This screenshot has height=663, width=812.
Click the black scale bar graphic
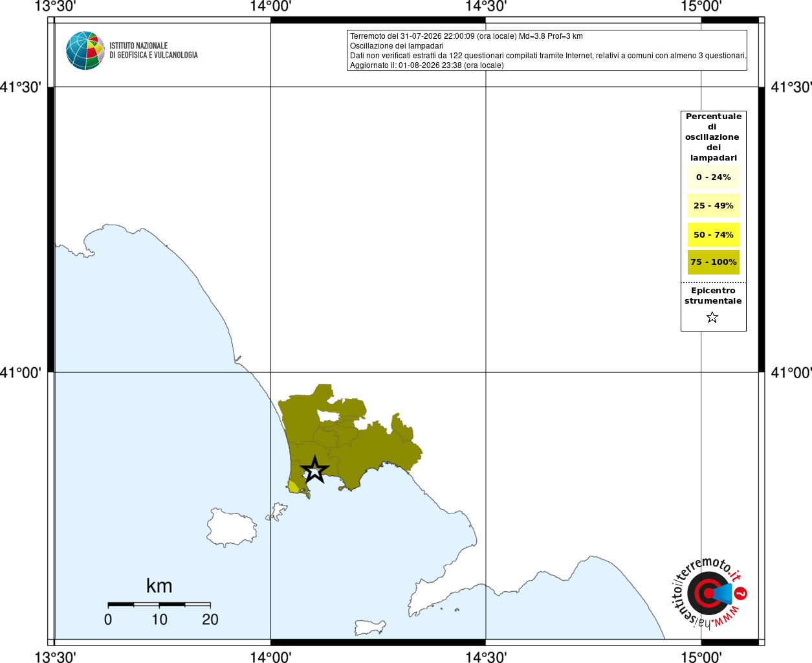pos(159,604)
